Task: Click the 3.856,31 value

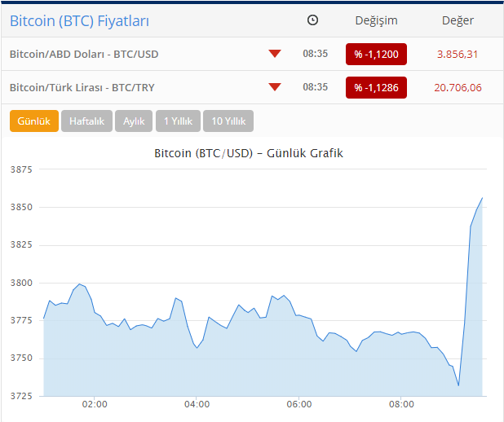Action: point(457,55)
